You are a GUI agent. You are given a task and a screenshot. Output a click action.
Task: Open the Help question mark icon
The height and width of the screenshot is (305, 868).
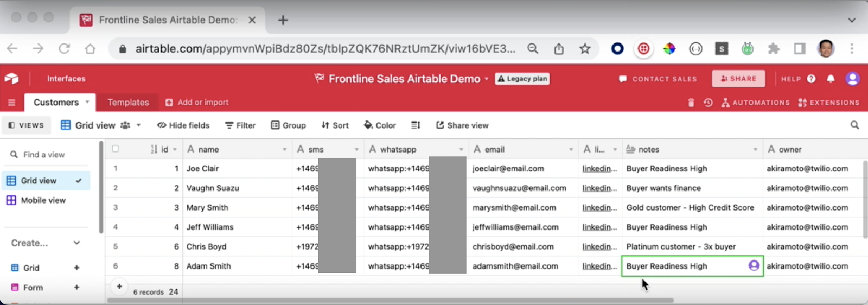tap(811, 79)
